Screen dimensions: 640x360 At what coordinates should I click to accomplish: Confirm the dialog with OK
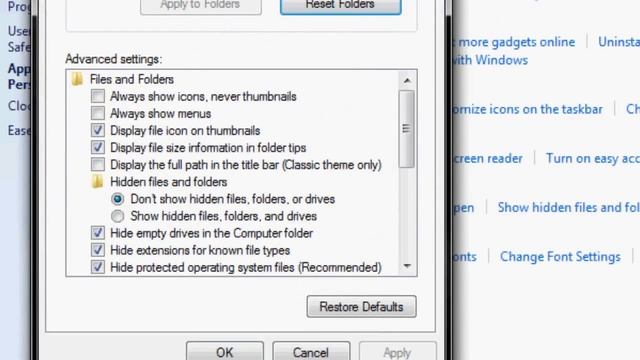point(225,351)
